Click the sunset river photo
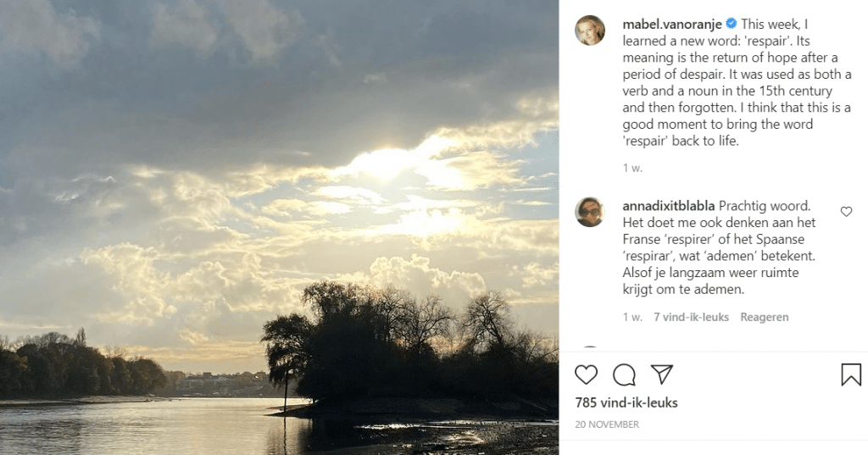Screen dimensions: 868x455 [x=279, y=227]
